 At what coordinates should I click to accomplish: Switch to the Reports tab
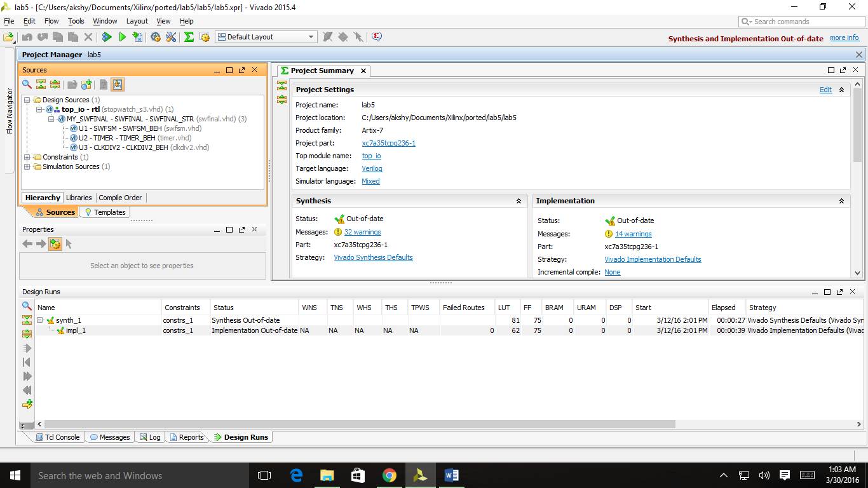tap(187, 437)
